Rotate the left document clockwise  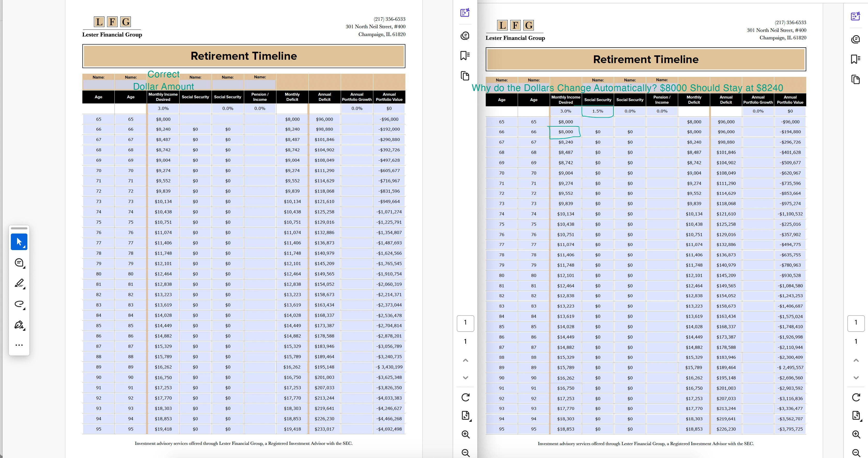(x=465, y=397)
